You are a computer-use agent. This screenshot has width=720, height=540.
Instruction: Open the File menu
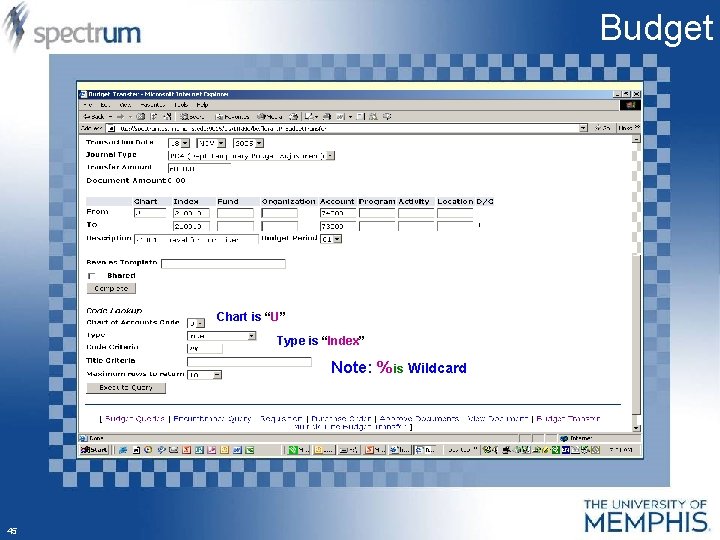coord(87,105)
